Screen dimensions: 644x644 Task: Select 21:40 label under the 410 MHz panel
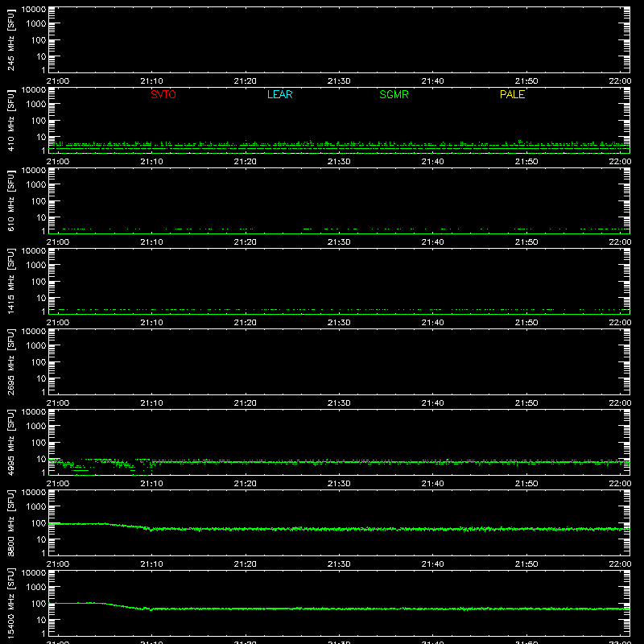click(432, 162)
